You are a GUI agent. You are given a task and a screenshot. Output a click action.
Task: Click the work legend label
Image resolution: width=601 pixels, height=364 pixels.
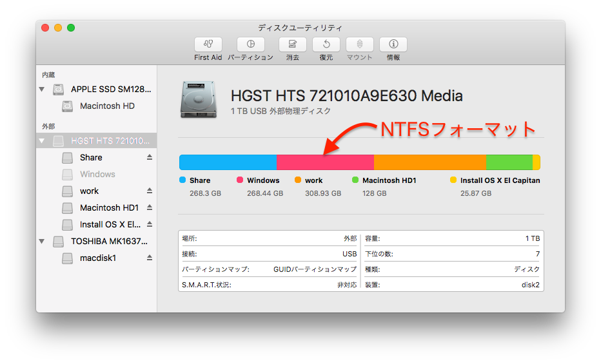coord(314,180)
